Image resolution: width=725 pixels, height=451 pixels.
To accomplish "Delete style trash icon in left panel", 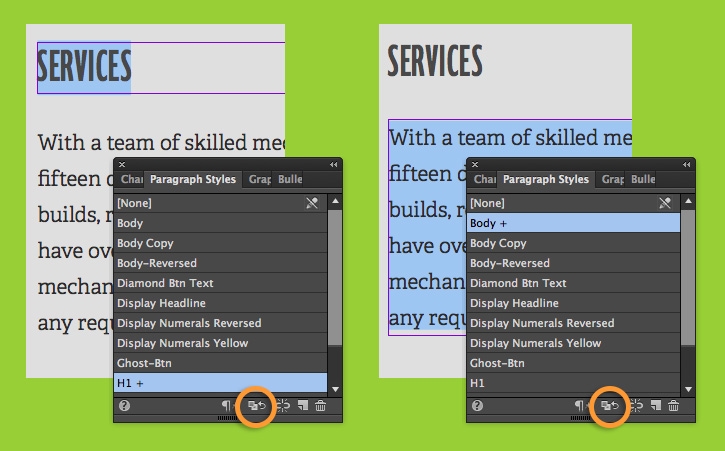I will [x=320, y=406].
